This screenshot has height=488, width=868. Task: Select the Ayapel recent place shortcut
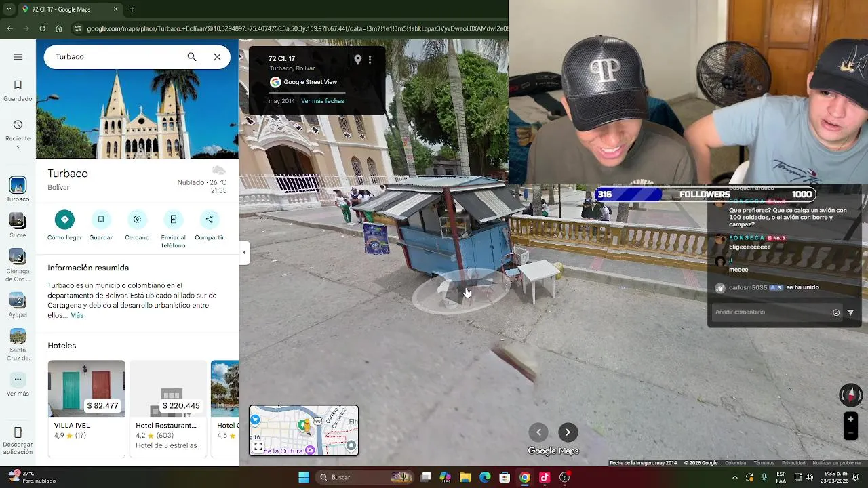(18, 305)
